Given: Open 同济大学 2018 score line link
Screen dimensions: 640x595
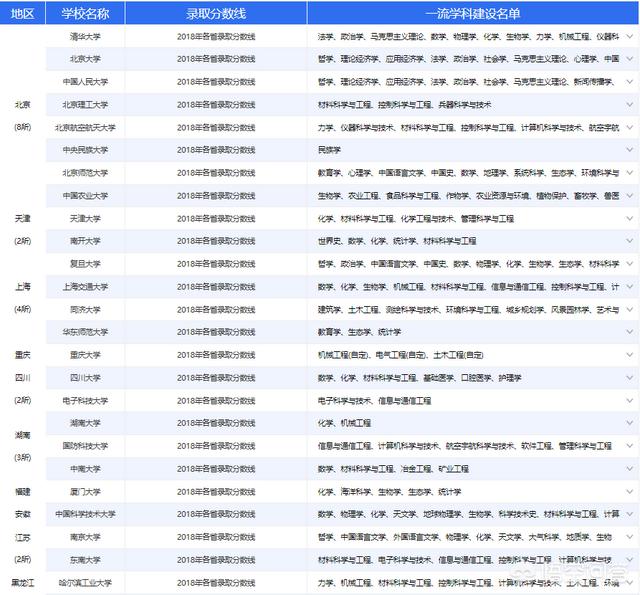Looking at the screenshot, I should pyautogui.click(x=216, y=309).
